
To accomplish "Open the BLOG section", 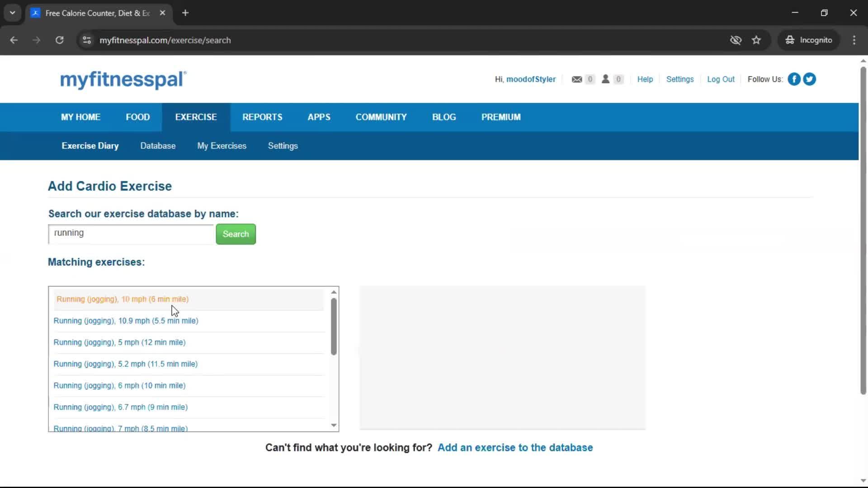I will pyautogui.click(x=444, y=117).
